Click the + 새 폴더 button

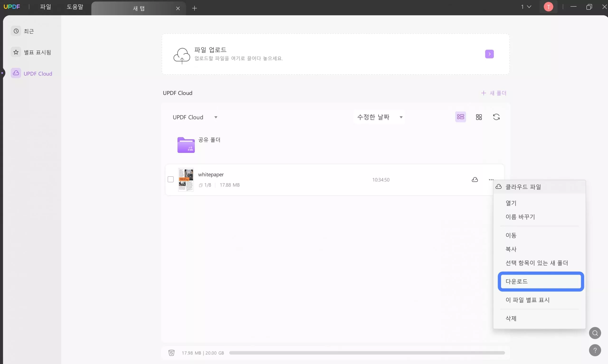(x=494, y=93)
